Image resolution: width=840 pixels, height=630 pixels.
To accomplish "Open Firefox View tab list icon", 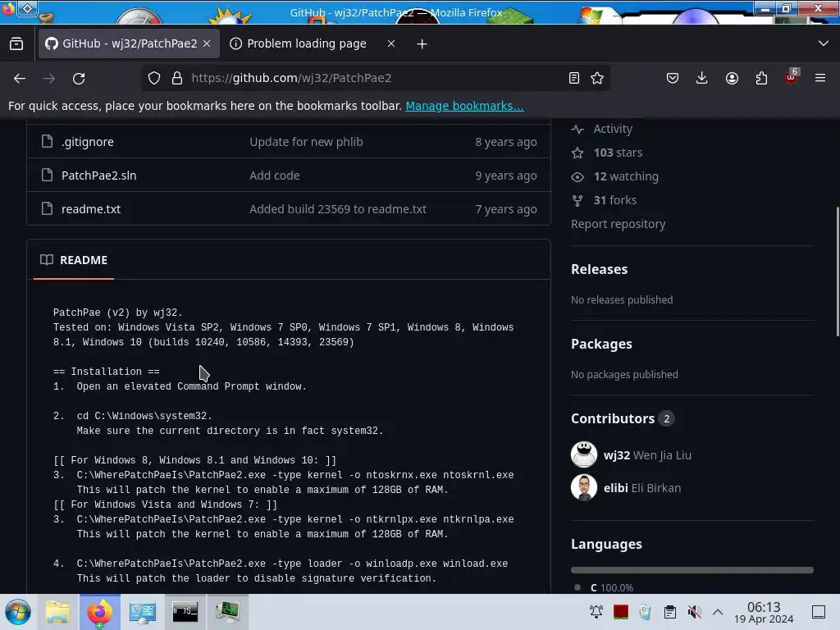I will tap(16, 43).
